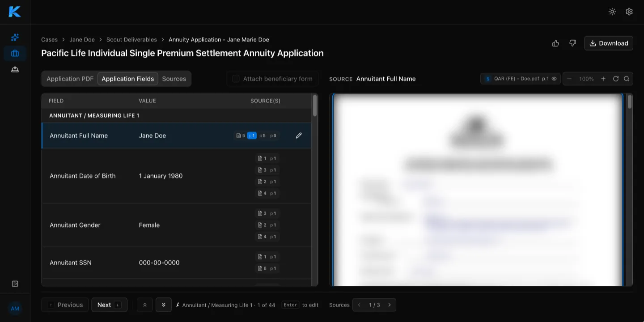Go to the next source with right chevron
The height and width of the screenshot is (322, 644).
pos(390,305)
